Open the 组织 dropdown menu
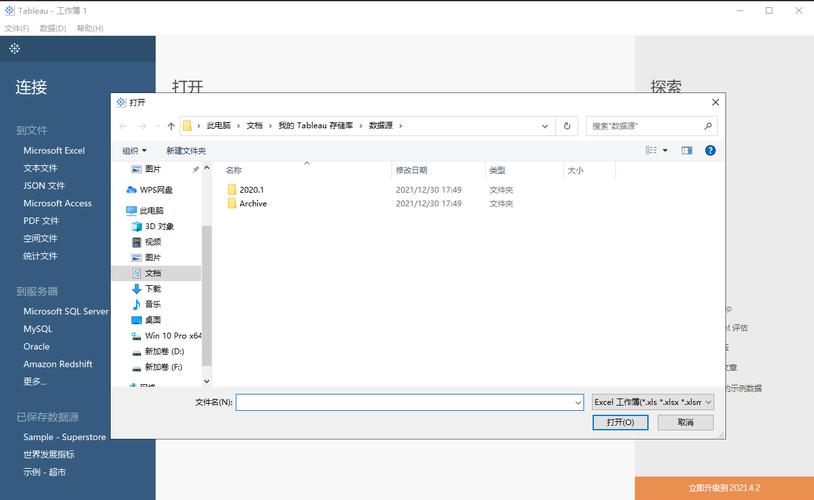The height and width of the screenshot is (500, 814). point(134,151)
